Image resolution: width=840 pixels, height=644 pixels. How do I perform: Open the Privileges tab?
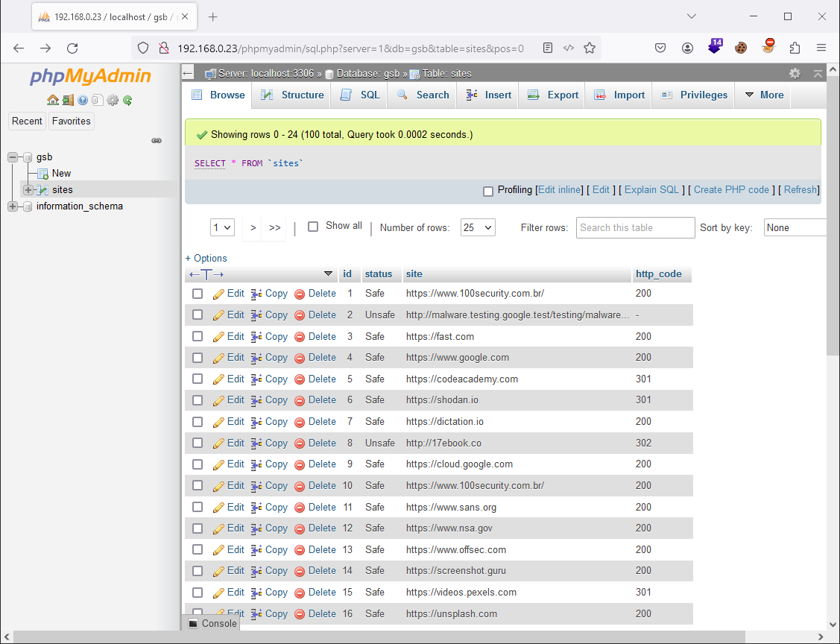[x=695, y=95]
